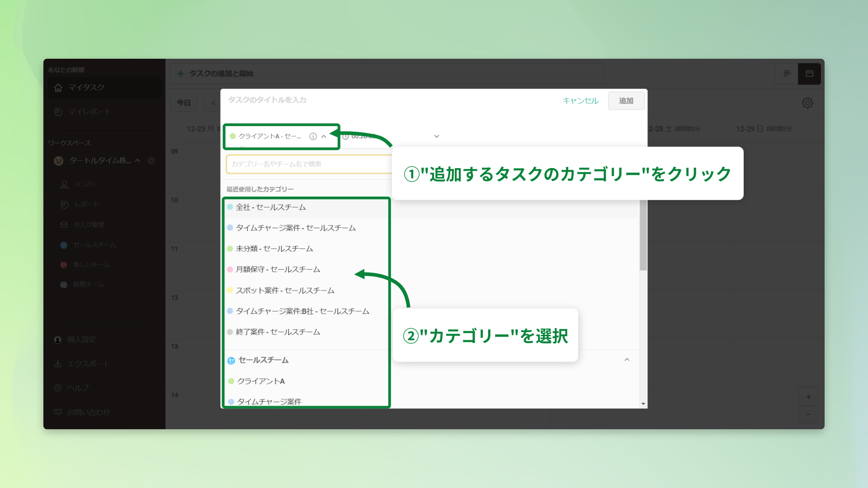Screen dimensions: 868x488
Task: Click the info icon beside クライアントA
Action: pyautogui.click(x=313, y=136)
